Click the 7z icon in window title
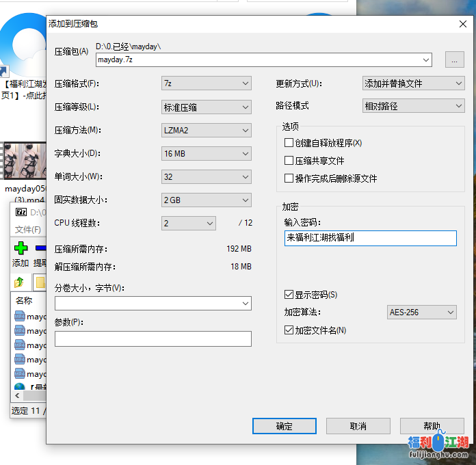The image size is (476, 465). [20, 213]
